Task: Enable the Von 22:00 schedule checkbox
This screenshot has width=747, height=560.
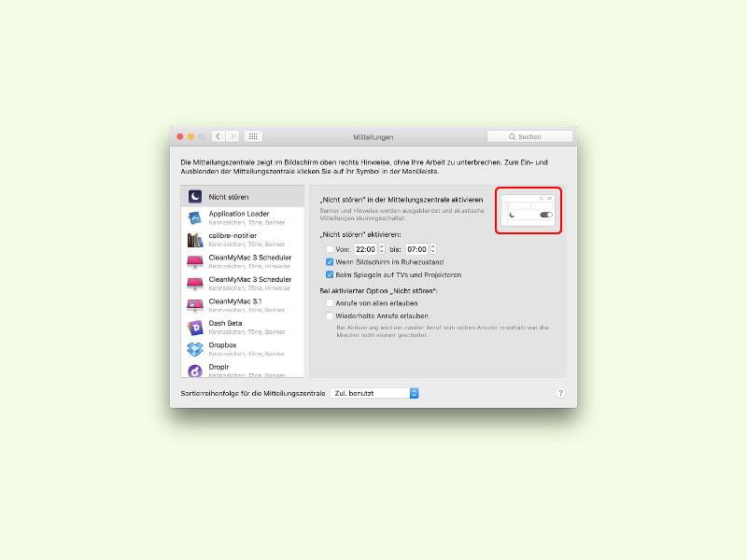Action: pos(330,249)
